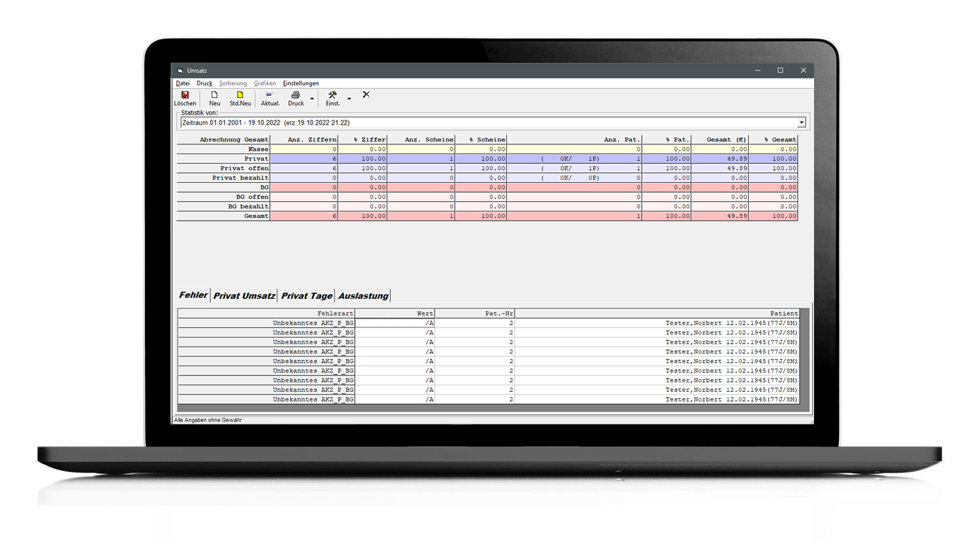980x555 pixels.
Task: Open the Druck menu in menu bar
Action: (204, 84)
